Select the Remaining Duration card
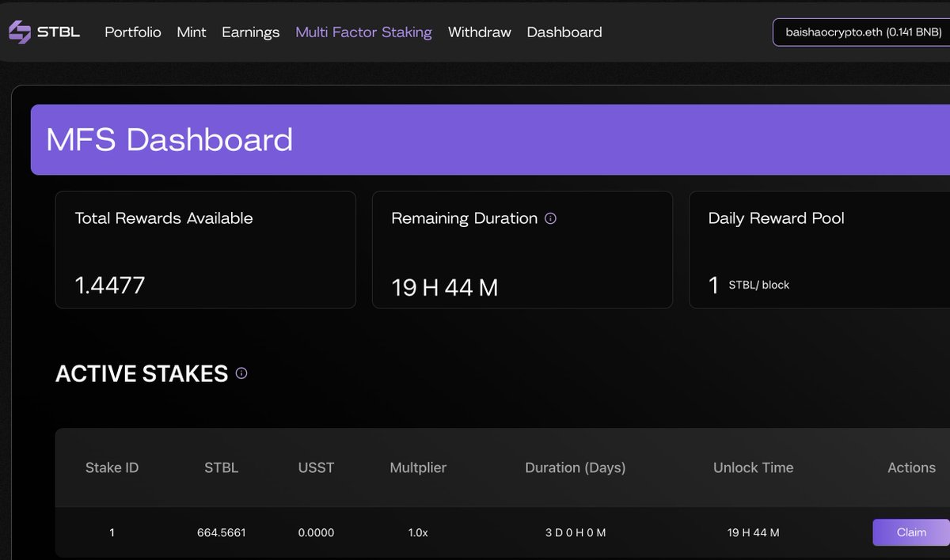This screenshot has height=560, width=950. point(522,249)
